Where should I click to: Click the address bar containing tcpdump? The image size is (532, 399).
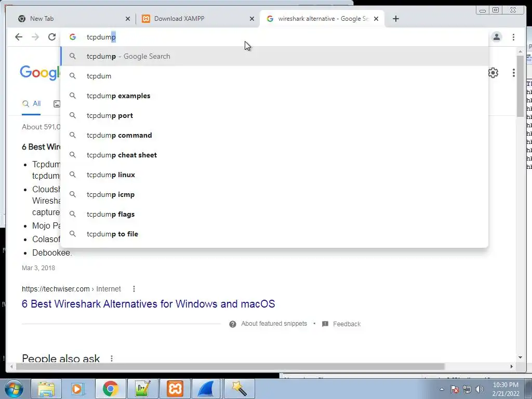pos(275,37)
